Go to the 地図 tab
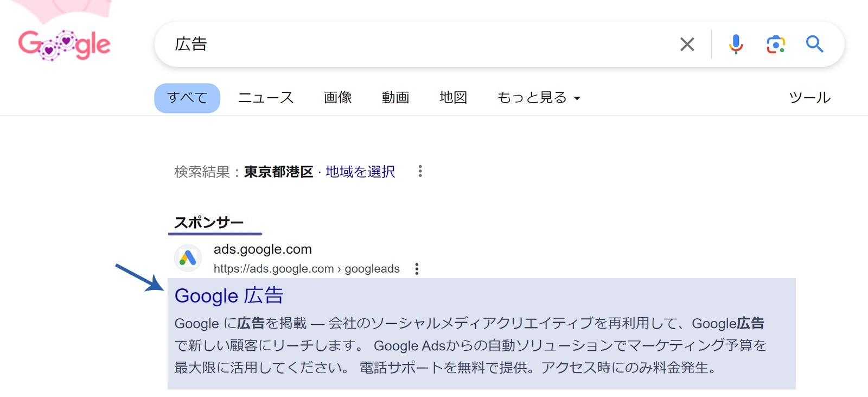Image resolution: width=868 pixels, height=397 pixels. tap(453, 98)
